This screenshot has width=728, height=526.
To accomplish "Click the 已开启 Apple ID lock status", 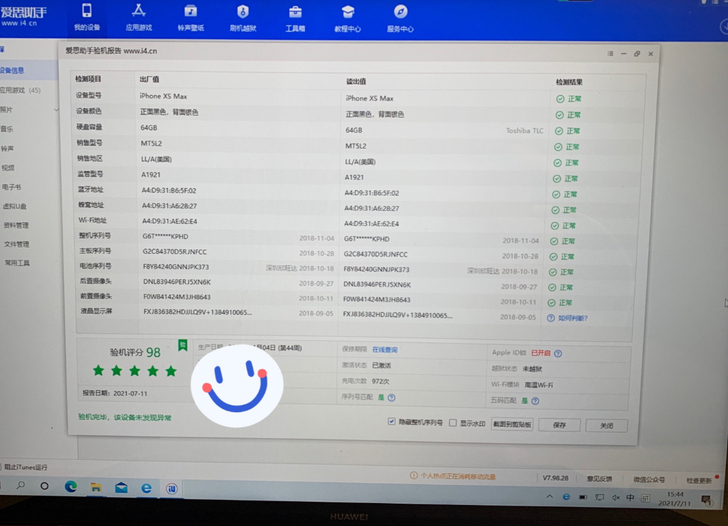I will [540, 353].
